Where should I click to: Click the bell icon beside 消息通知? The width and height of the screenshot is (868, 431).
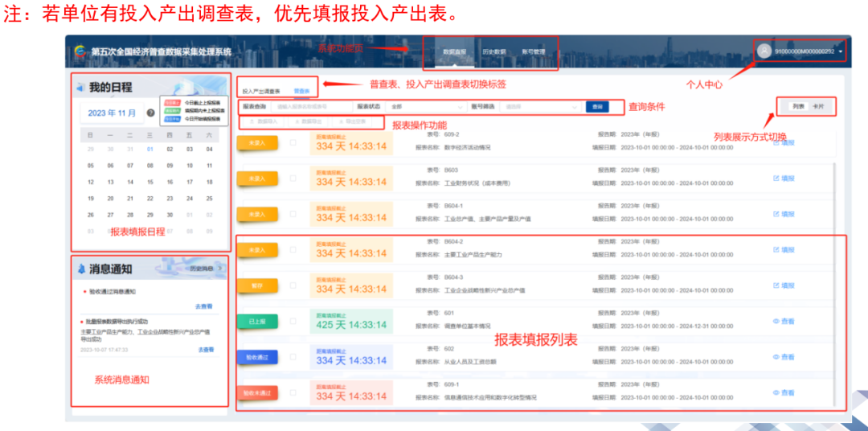pyautogui.click(x=81, y=269)
